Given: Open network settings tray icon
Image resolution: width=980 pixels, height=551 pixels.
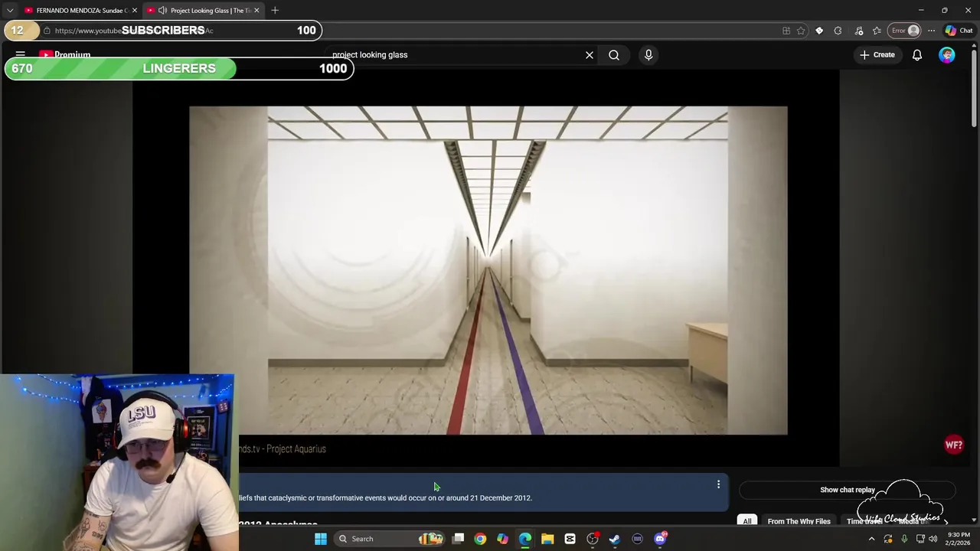Looking at the screenshot, I should 920,539.
